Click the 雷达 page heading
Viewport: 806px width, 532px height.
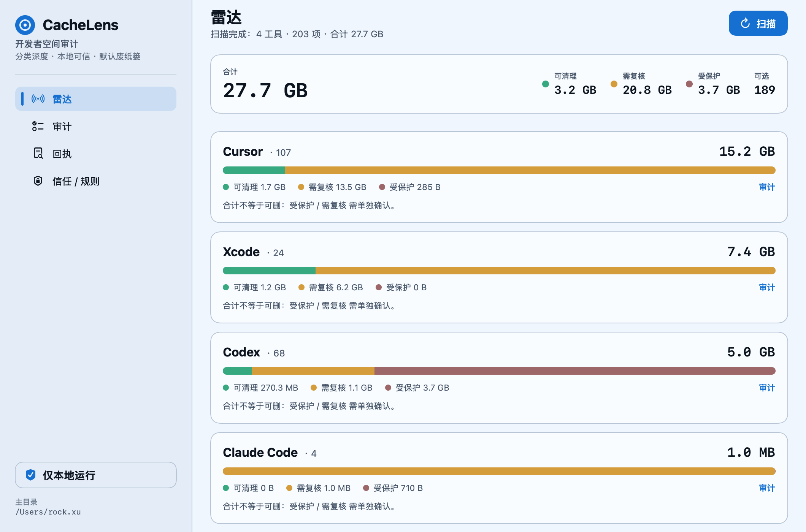coord(226,17)
